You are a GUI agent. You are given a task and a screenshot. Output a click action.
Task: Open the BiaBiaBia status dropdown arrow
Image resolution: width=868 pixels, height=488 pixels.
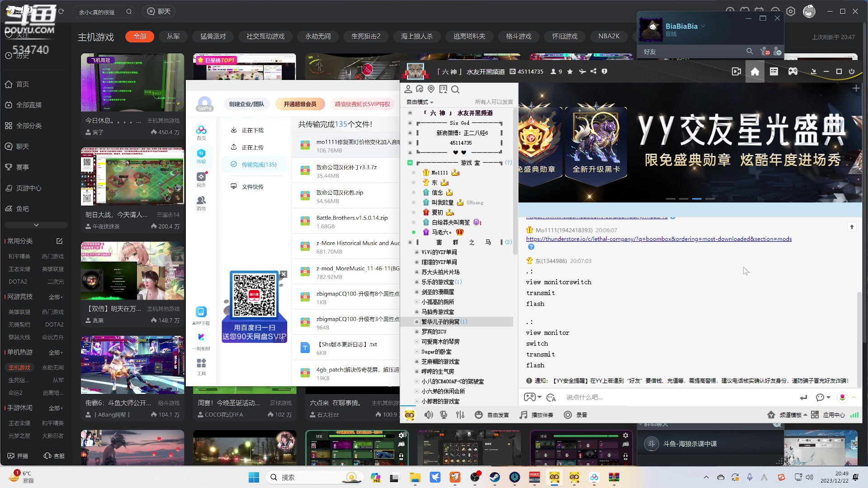[x=703, y=26]
